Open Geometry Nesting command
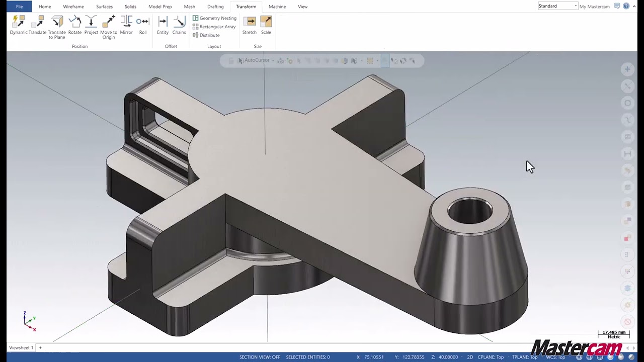This screenshot has width=644, height=362. pos(214,18)
